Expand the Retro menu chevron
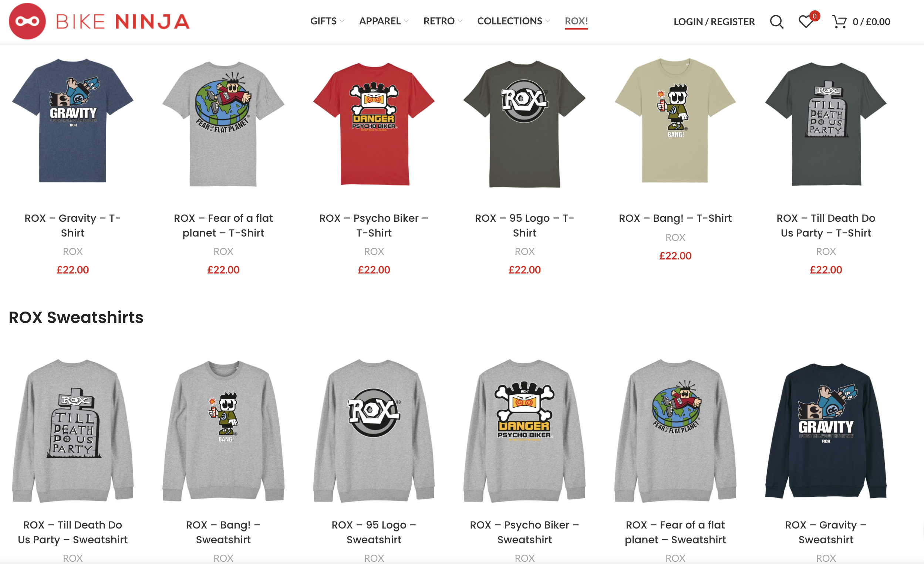This screenshot has width=924, height=564. tap(460, 21)
